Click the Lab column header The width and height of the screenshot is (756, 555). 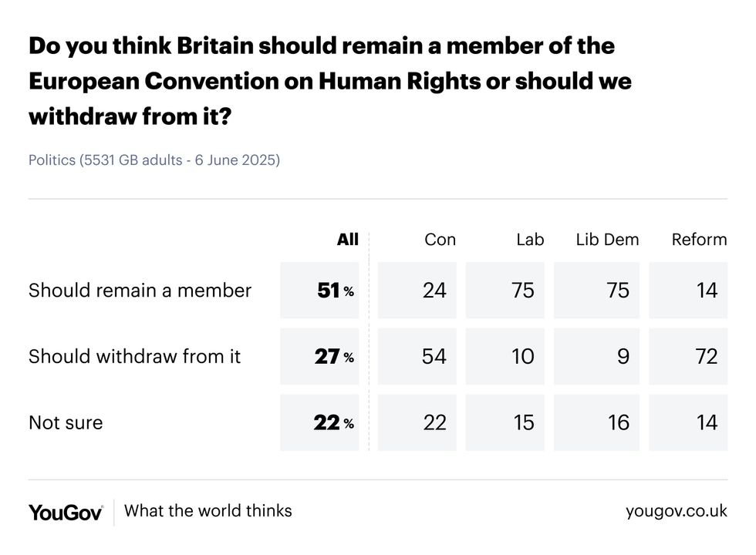pos(530,240)
